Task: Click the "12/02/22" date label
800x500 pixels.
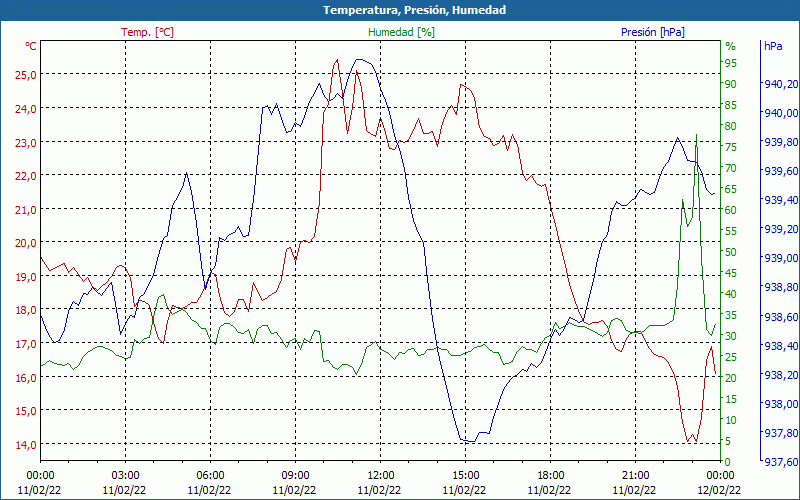Action: 719,490
